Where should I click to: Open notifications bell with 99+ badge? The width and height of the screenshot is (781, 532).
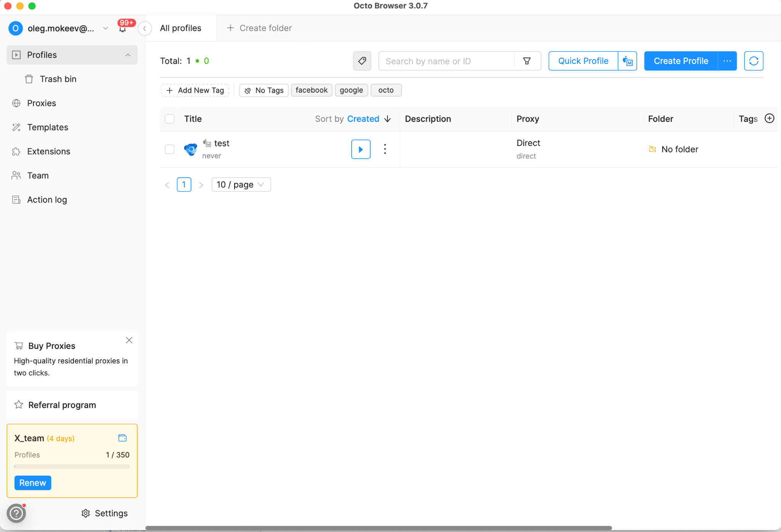click(122, 29)
